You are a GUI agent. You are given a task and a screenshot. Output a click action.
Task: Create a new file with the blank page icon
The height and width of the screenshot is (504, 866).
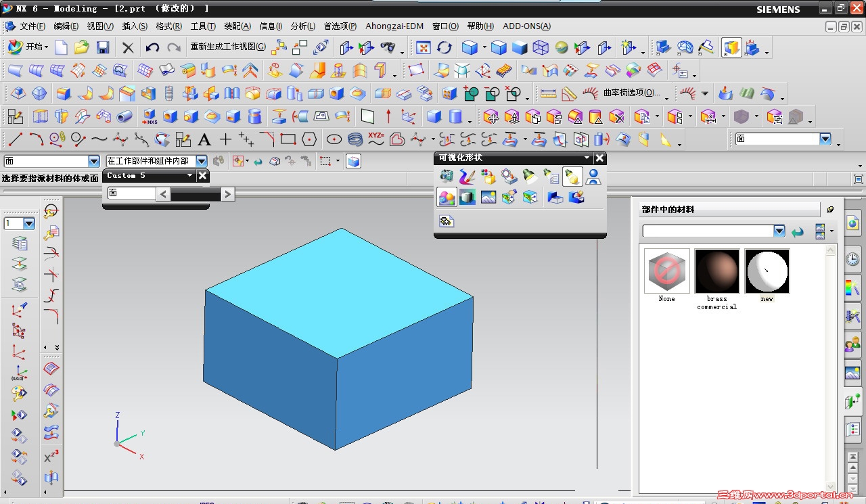(62, 47)
